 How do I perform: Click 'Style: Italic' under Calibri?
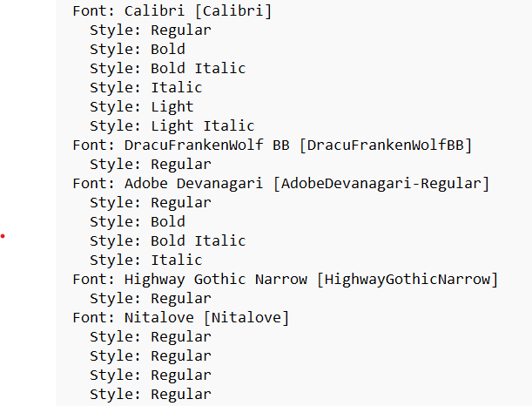point(146,88)
